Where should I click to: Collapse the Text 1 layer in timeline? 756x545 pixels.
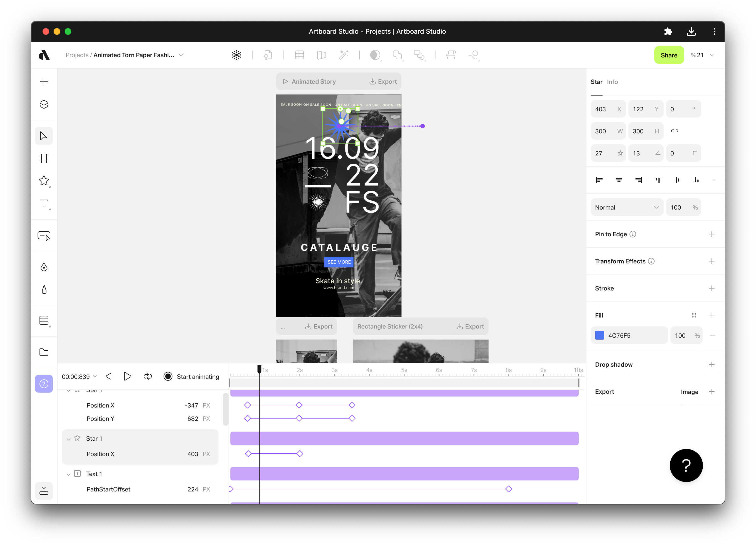pos(68,474)
